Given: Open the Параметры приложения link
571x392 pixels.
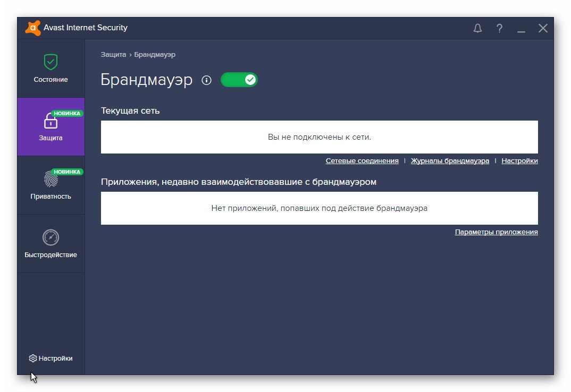Looking at the screenshot, I should [496, 232].
